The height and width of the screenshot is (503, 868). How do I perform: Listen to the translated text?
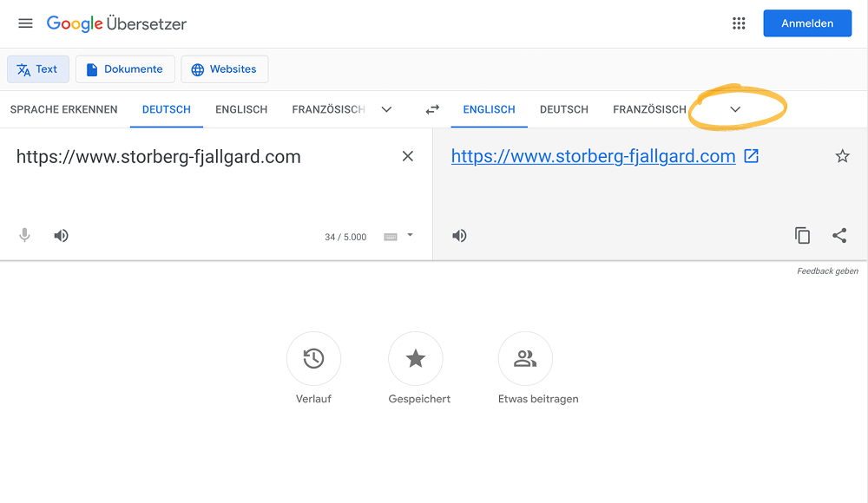(459, 236)
